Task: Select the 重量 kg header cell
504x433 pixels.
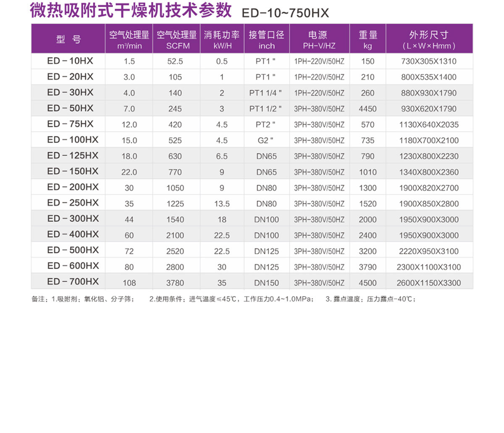Action: click(367, 40)
